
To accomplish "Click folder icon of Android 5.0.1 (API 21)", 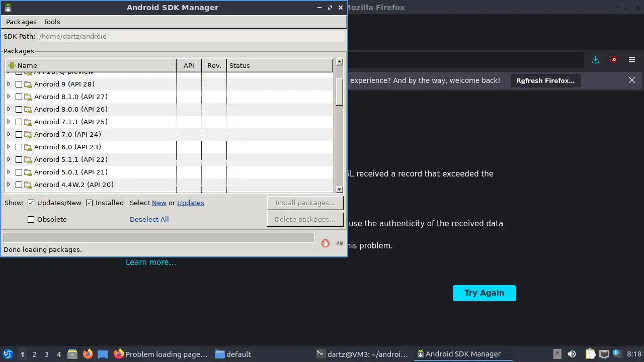I will tap(28, 172).
